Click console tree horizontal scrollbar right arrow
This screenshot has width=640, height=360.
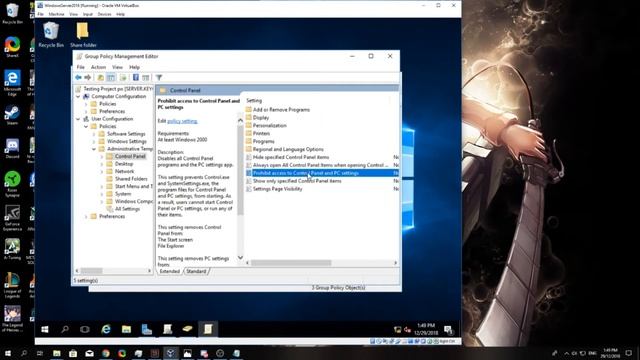pos(149,271)
